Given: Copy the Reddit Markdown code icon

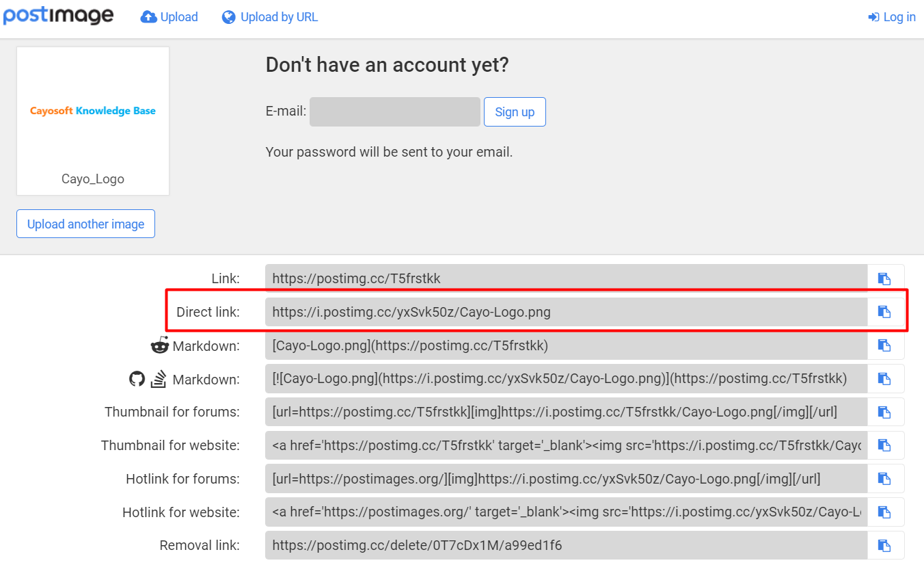Looking at the screenshot, I should [x=886, y=345].
